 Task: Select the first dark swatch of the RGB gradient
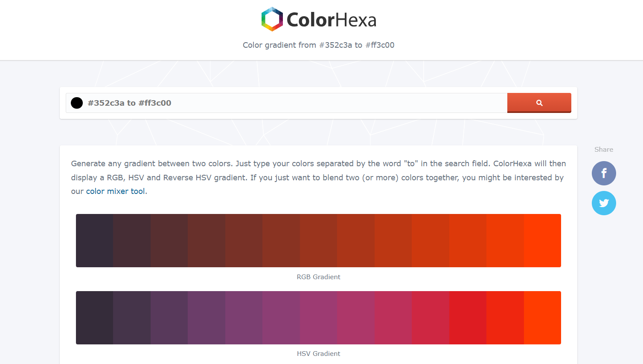tap(95, 240)
